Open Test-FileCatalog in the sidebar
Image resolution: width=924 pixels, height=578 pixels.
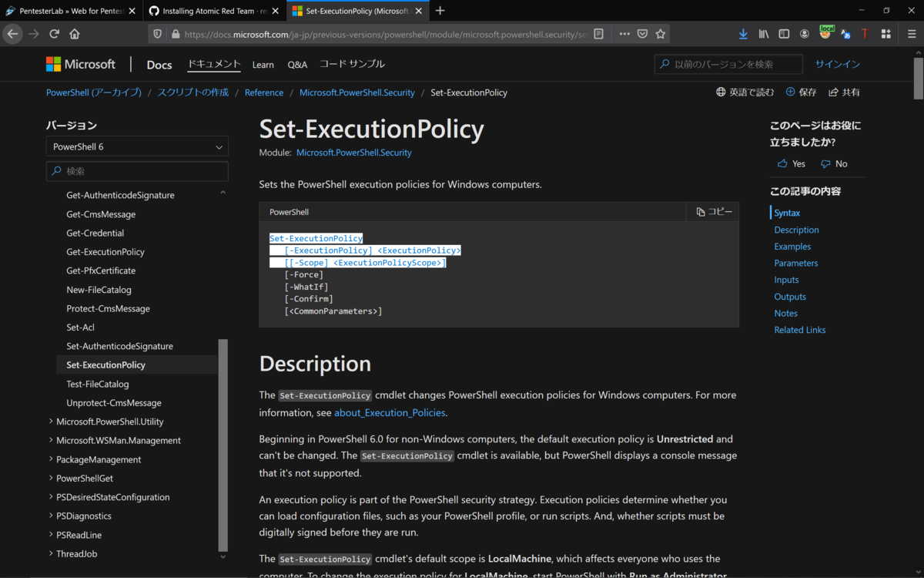[98, 384]
